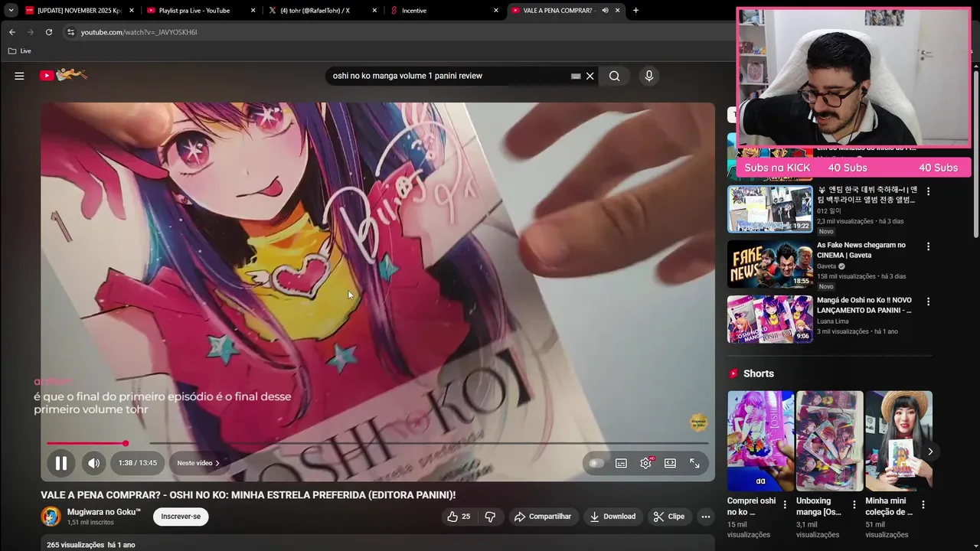Open the Mugiwara no Goku channel avatar
This screenshot has width=980, height=551.
51,517
